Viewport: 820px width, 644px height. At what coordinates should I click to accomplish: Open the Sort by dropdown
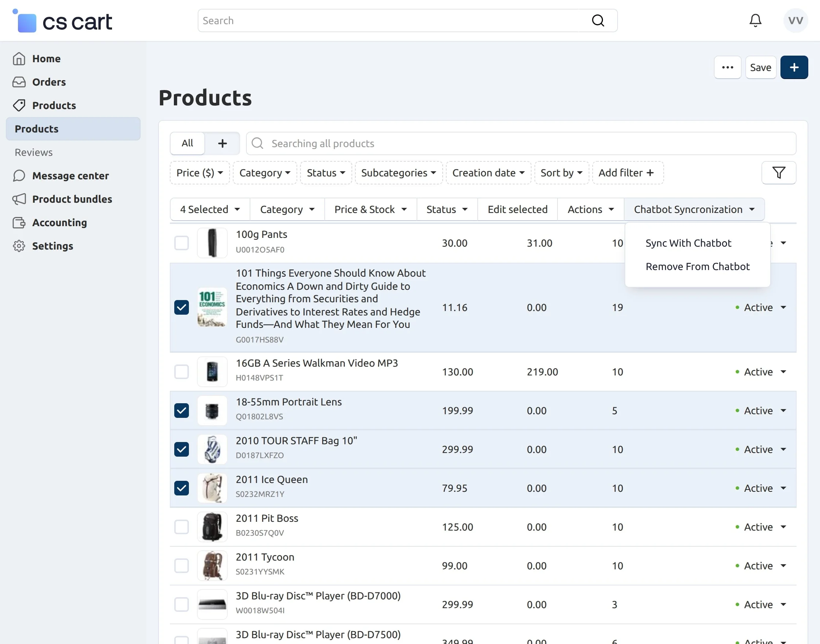pyautogui.click(x=561, y=173)
